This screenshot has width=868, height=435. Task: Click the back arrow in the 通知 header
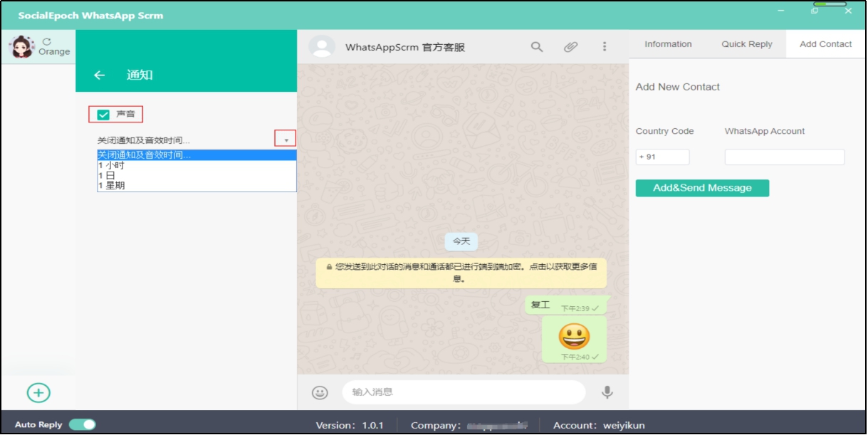tap(100, 75)
